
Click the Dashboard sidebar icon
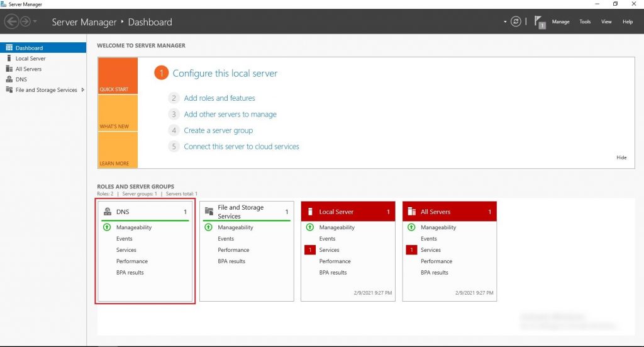pos(9,48)
